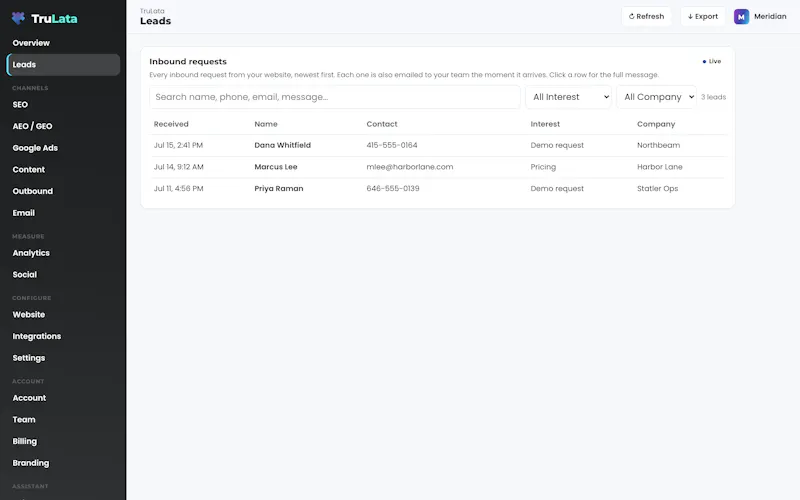Viewport: 800px width, 500px height.
Task: Click the Received column header
Action: 171,124
